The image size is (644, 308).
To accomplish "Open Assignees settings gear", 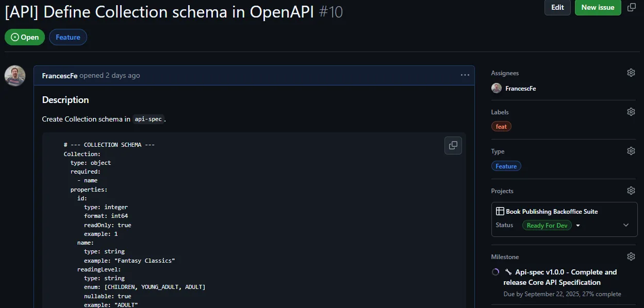I will click(x=631, y=73).
